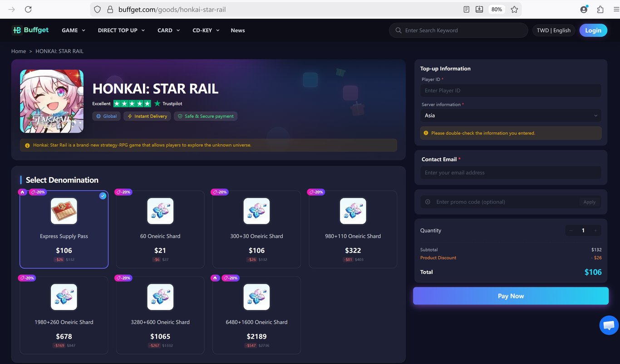Reload the page with the browser refresh button
Viewport: 620px width, 364px height.
point(28,10)
